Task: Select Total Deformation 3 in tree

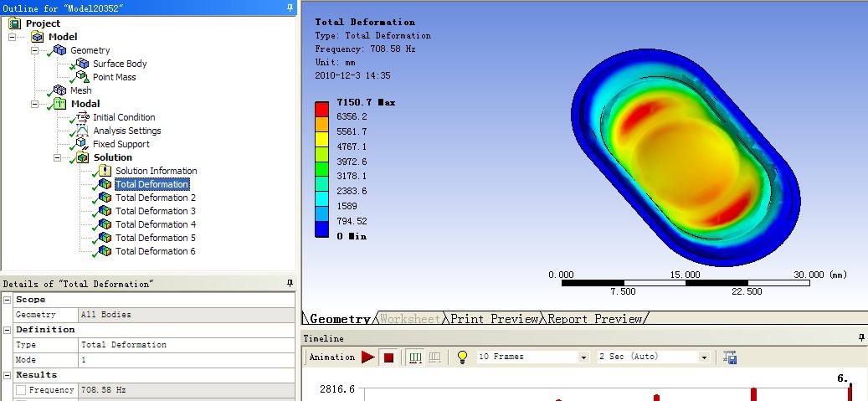Action: (x=156, y=211)
